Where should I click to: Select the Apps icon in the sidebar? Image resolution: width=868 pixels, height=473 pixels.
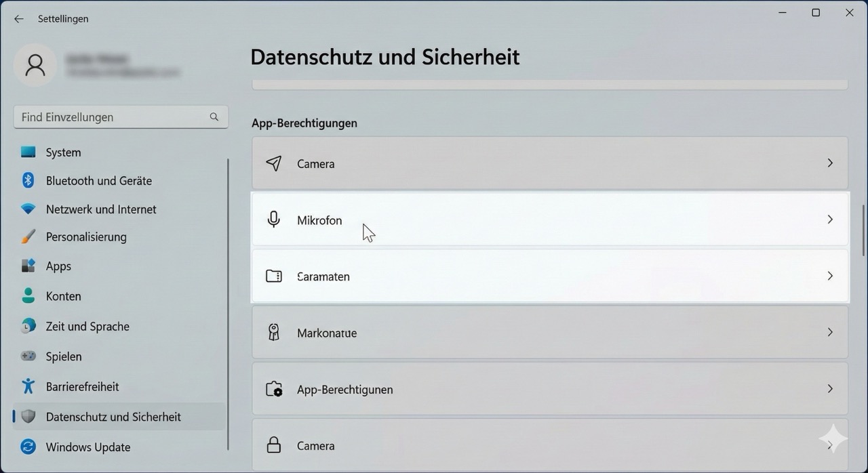[28, 266]
